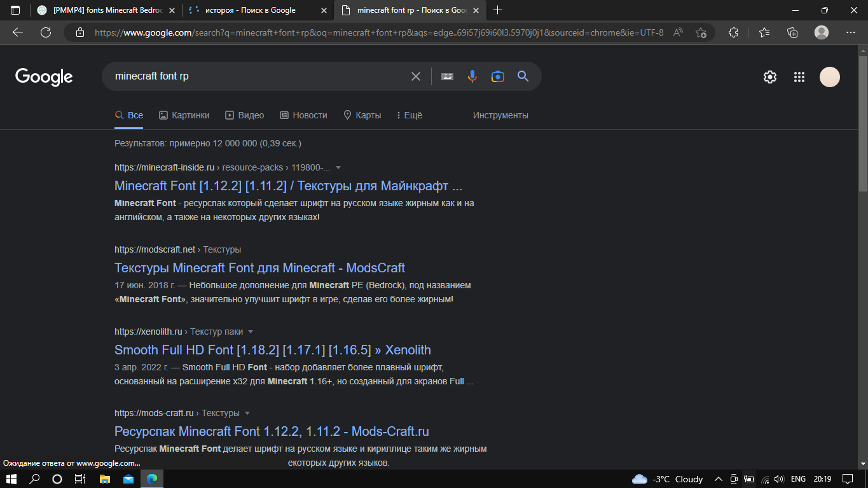Screen dimensions: 868x488
Task: Click the Read aloud icon in address bar
Action: point(679,32)
